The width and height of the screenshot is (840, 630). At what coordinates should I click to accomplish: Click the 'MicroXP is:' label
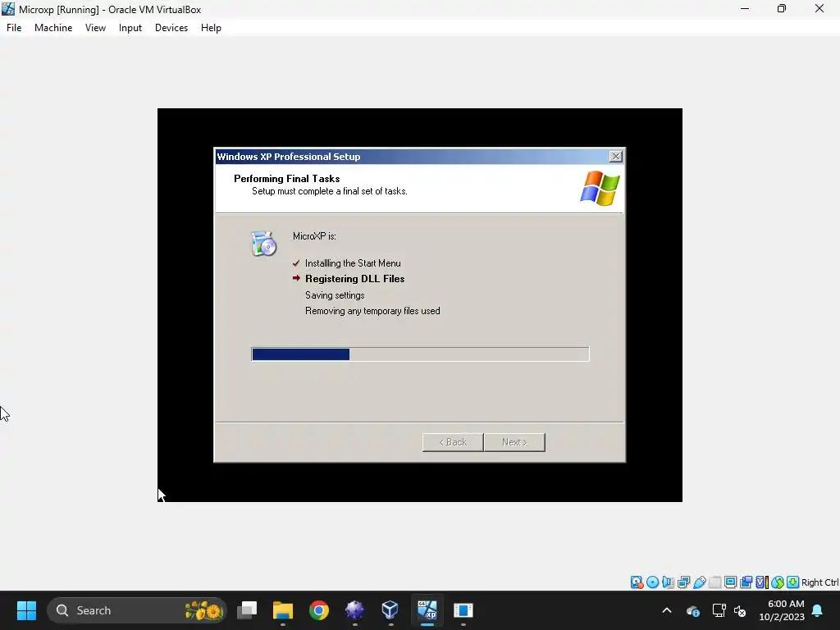coord(314,236)
